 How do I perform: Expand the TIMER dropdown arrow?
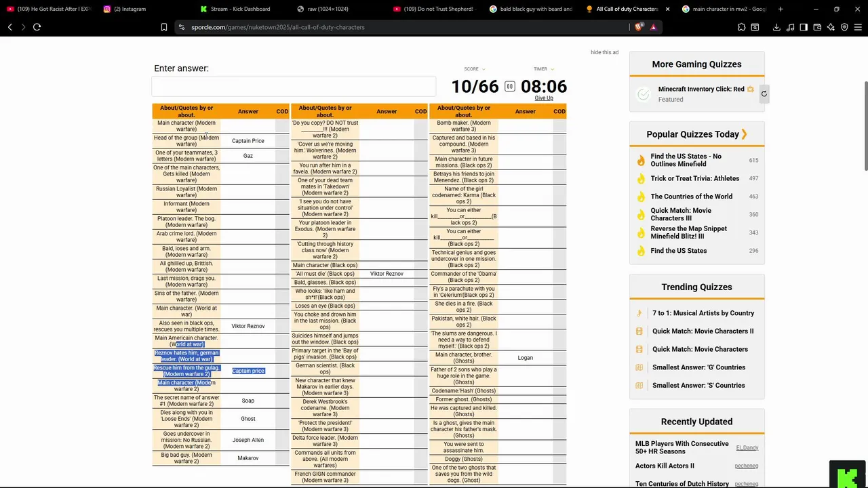(553, 69)
